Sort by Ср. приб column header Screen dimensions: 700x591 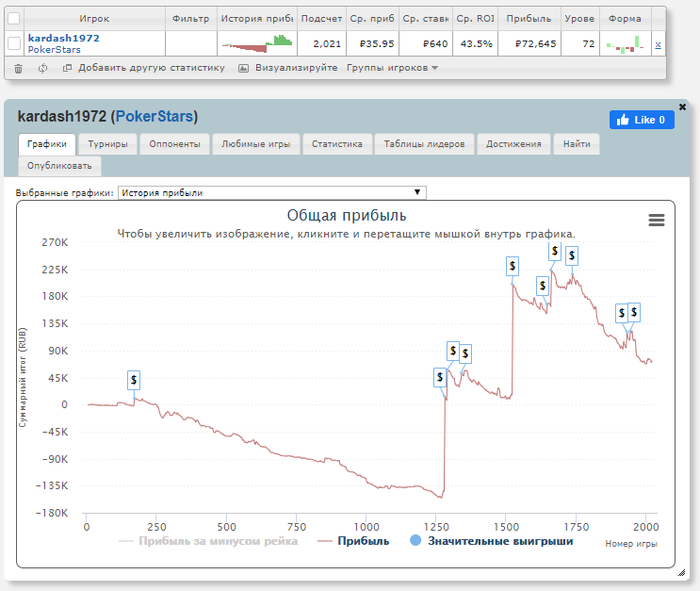pyautogui.click(x=372, y=19)
